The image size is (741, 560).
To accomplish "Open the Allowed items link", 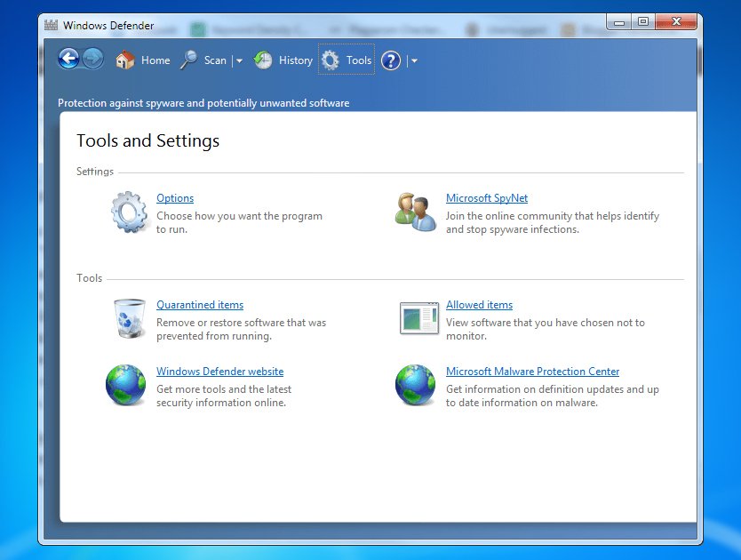I will 479,304.
